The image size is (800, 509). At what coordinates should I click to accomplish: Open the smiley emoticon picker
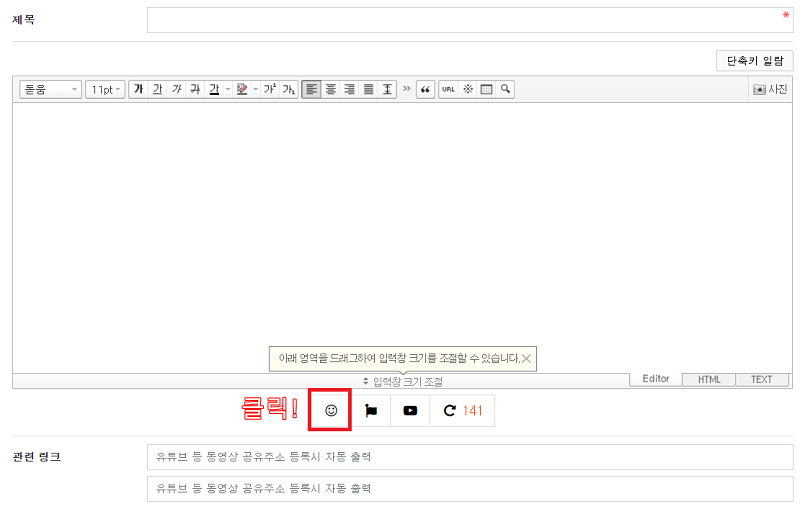[x=331, y=410]
